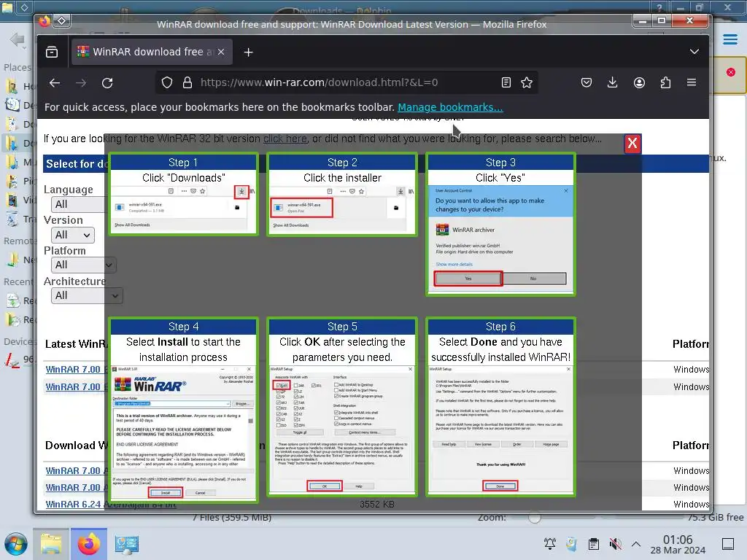Reload the page in Firefox
This screenshot has width=747, height=560.
tap(107, 83)
